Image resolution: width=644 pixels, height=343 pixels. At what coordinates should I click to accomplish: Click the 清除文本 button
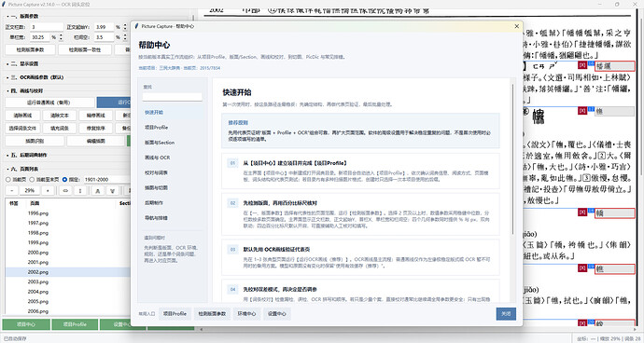[x=60, y=116]
